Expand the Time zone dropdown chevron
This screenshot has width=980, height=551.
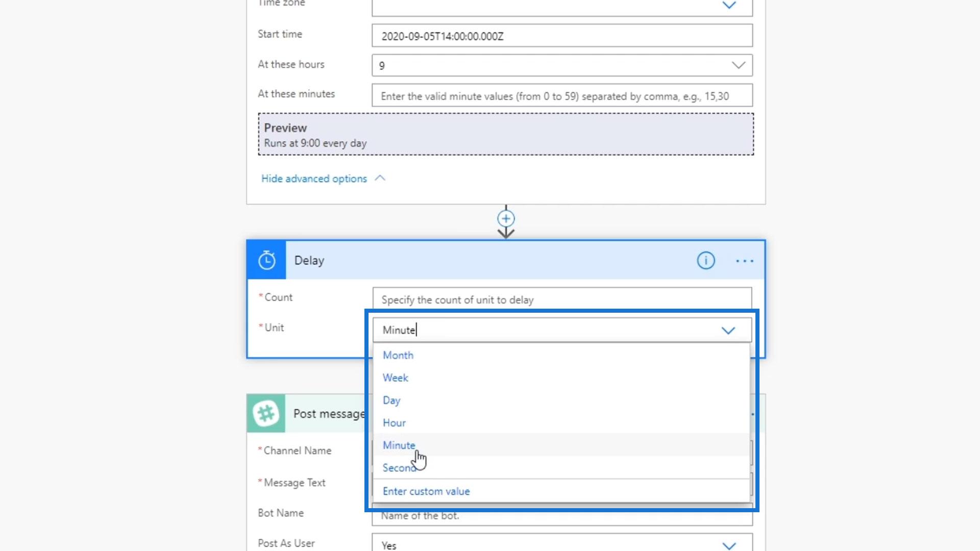click(729, 6)
